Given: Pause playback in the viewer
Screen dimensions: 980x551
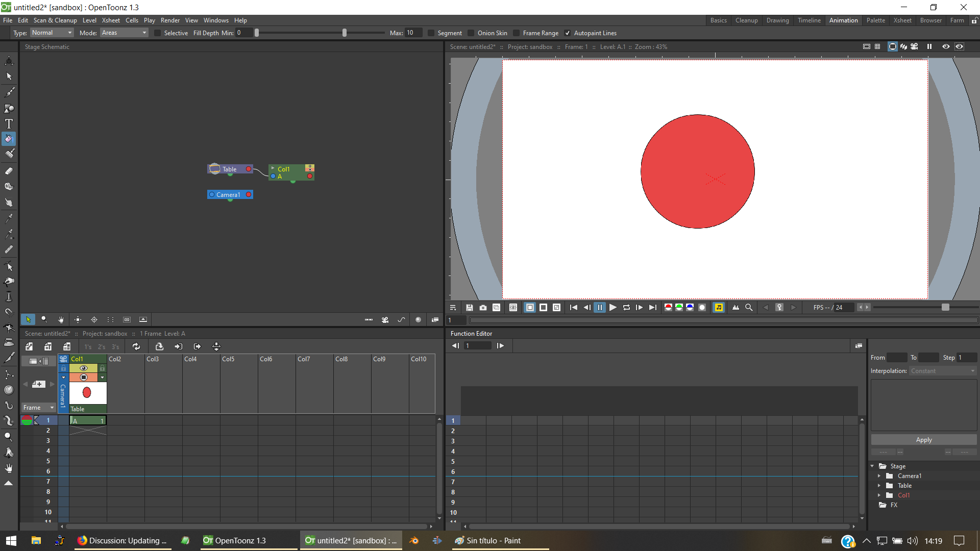Looking at the screenshot, I should 600,307.
